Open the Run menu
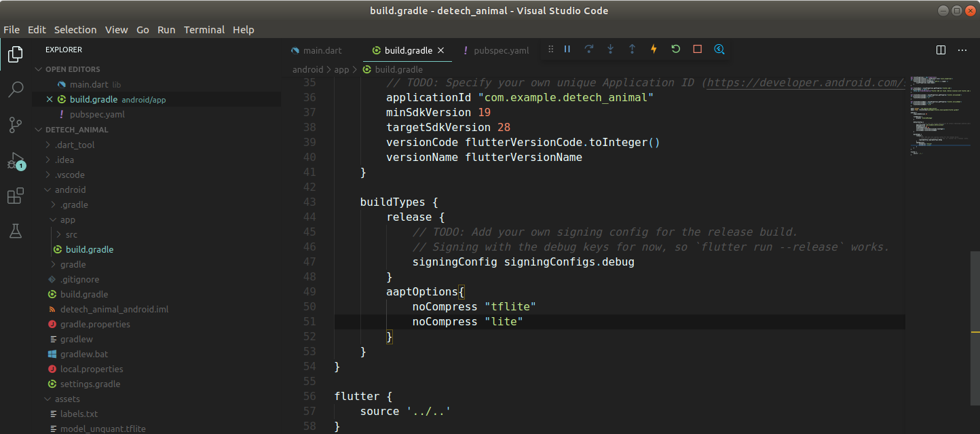 (x=166, y=30)
